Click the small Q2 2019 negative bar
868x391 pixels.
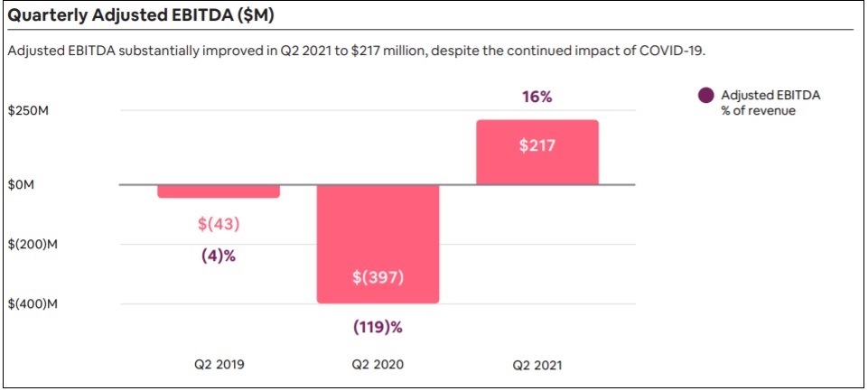point(218,191)
